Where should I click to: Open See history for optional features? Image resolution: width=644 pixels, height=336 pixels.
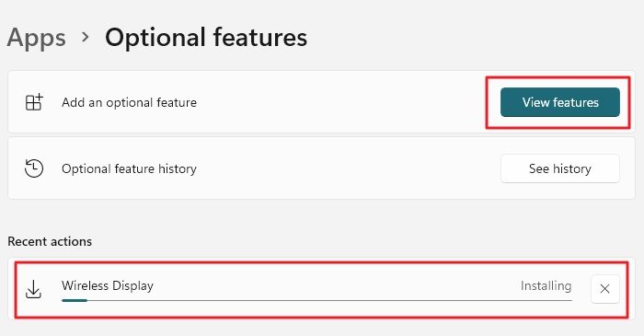pyautogui.click(x=559, y=168)
